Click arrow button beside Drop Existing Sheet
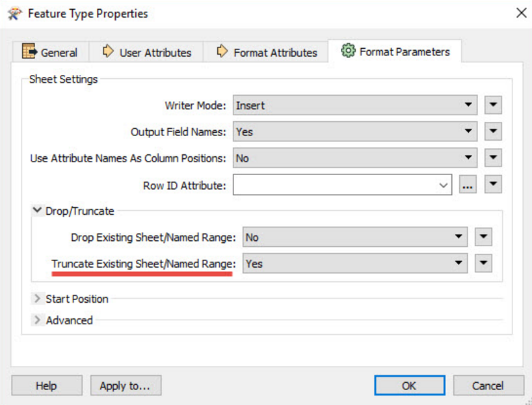Image resolution: width=532 pixels, height=405 pixels. [x=483, y=238]
